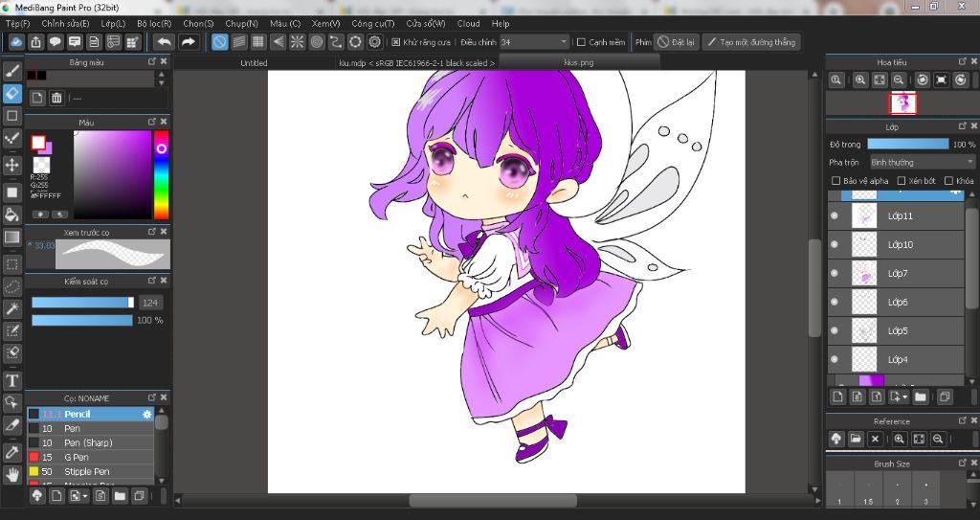Click the Undo arrow in toolbar
This screenshot has height=520, width=980.
(164, 42)
